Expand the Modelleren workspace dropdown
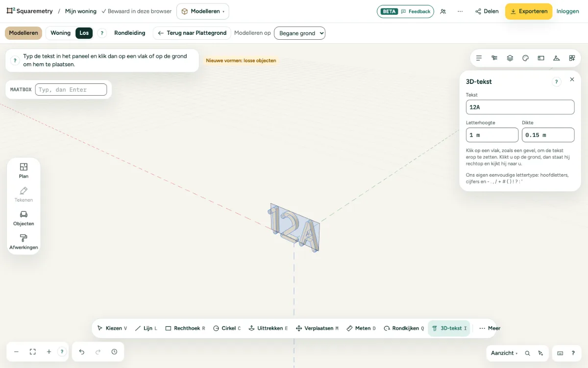 pos(202,11)
